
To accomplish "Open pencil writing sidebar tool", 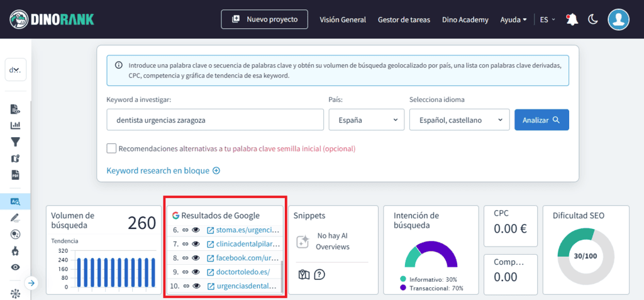I will (15, 218).
